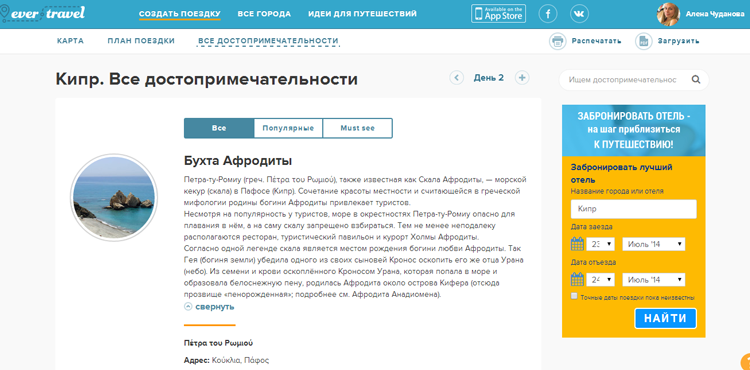Screen dimensions: 750x370
Task: Add a day with the plus icon
Action: (x=522, y=77)
